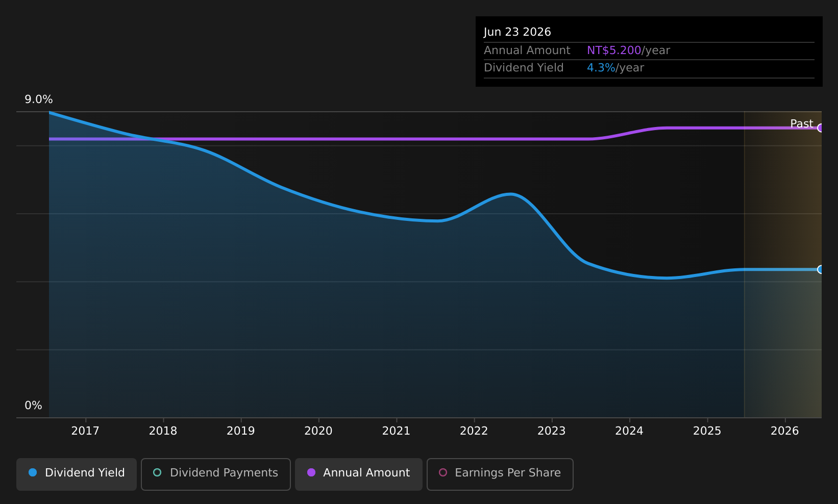Click the 2024 x-axis label
Viewport: 838px width, 504px height.
coord(629,431)
